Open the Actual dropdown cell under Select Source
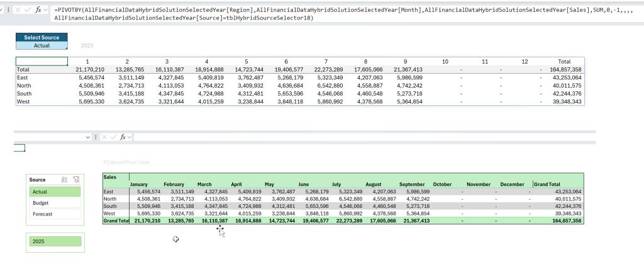 42,45
